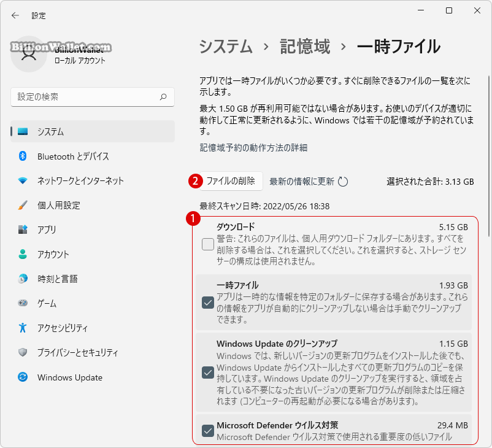492x448 pixels.
Task: Open 時刻と言語 settings
Action: 93,279
